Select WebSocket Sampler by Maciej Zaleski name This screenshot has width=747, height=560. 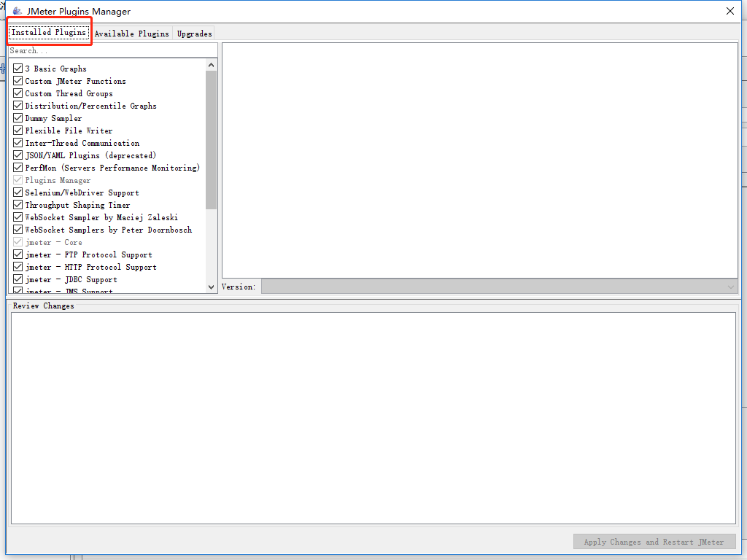coord(101,217)
